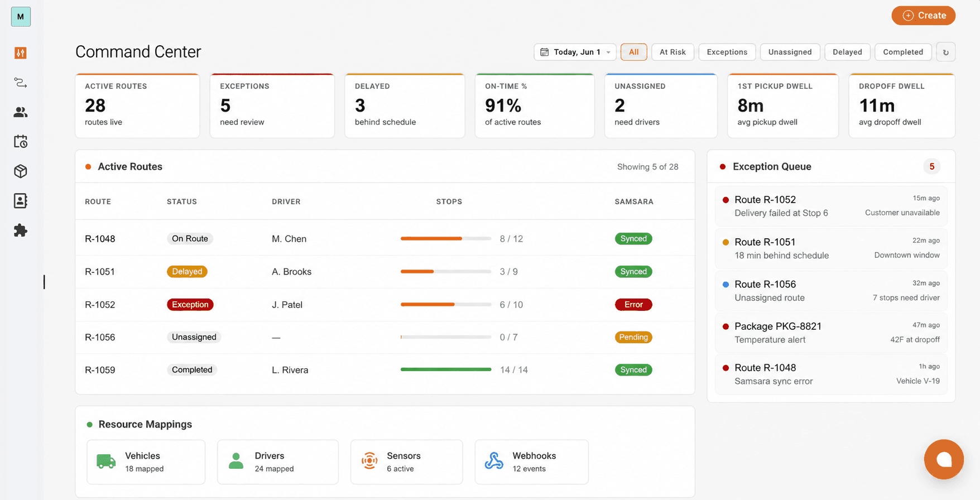The width and height of the screenshot is (980, 500).
Task: Open the Exceptions stat card
Action: point(272,105)
